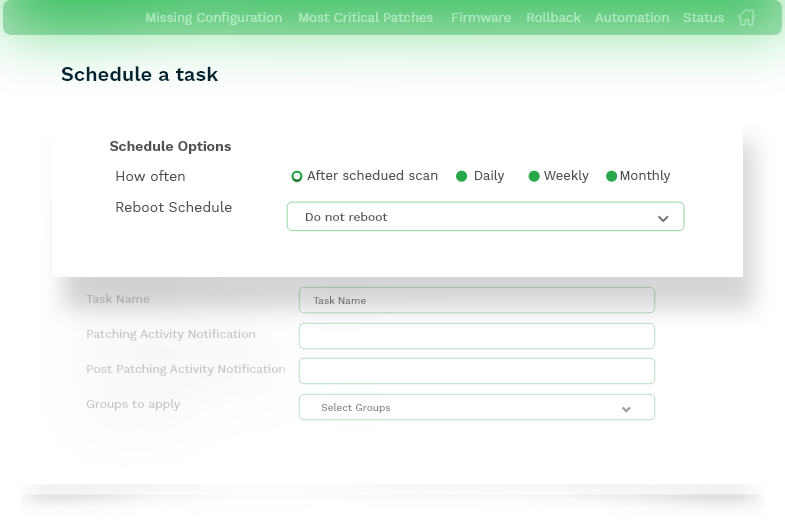Open the Missing Configuration tab

[213, 18]
